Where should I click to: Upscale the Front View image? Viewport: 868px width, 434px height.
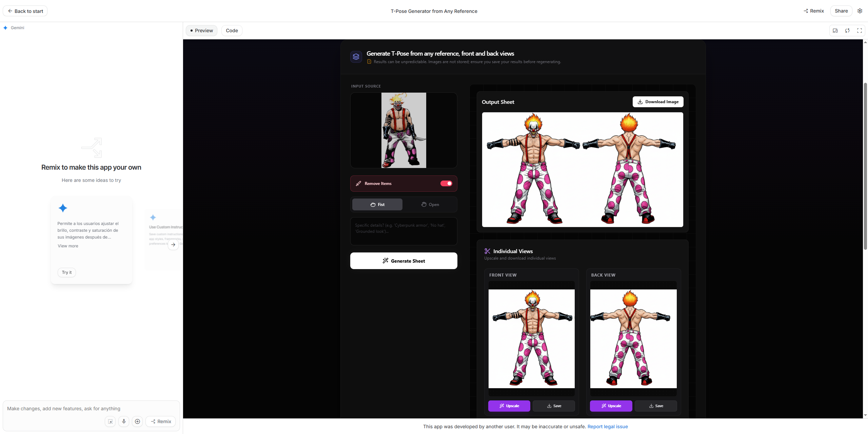(509, 406)
